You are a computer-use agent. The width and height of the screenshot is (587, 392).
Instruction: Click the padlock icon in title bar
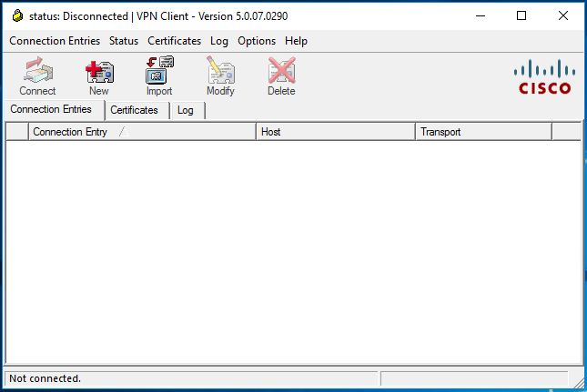click(x=17, y=16)
